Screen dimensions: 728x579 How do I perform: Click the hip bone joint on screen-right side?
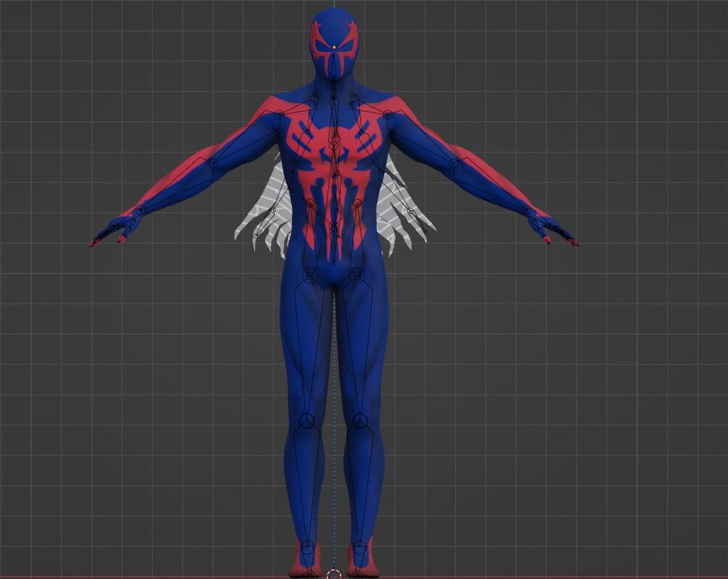(356, 276)
